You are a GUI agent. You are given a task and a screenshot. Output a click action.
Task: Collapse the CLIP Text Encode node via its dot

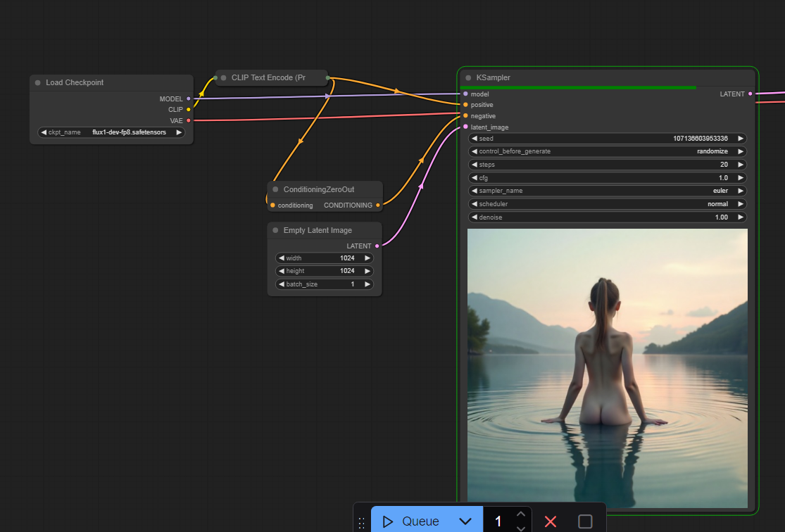[x=224, y=77]
